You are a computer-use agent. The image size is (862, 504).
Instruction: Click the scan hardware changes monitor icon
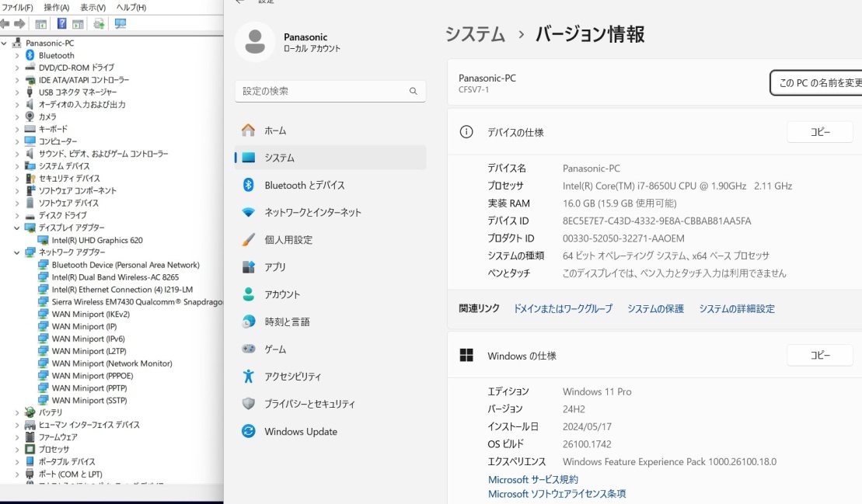(120, 23)
